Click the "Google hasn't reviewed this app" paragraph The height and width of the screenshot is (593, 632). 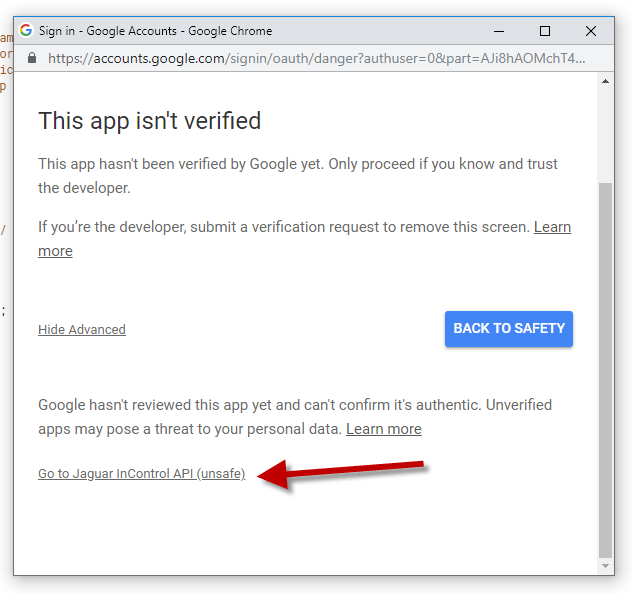295,417
